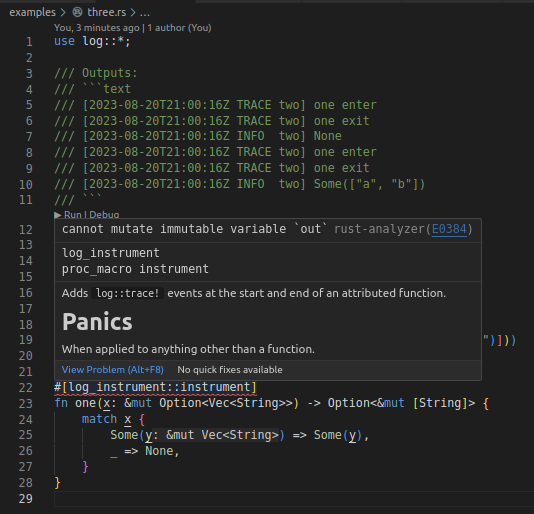Click the Some(["a", "b"]) comment text
The width and height of the screenshot is (534, 514).
[370, 184]
